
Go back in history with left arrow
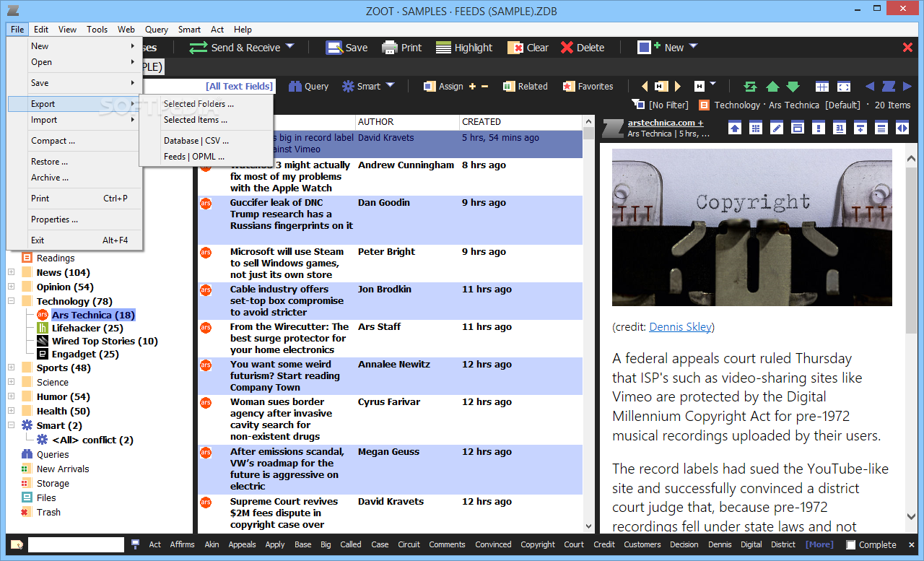(645, 86)
